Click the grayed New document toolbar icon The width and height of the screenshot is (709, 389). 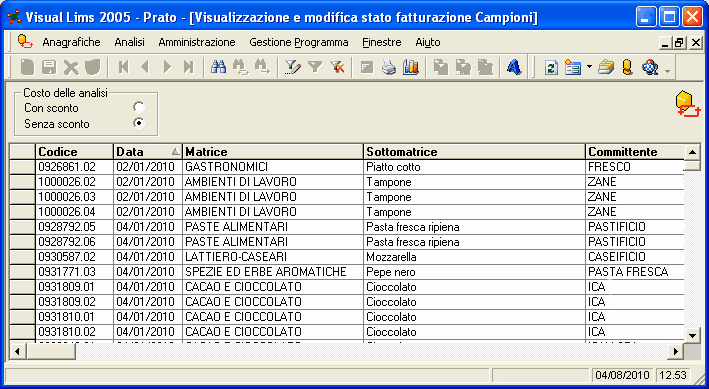(27, 67)
